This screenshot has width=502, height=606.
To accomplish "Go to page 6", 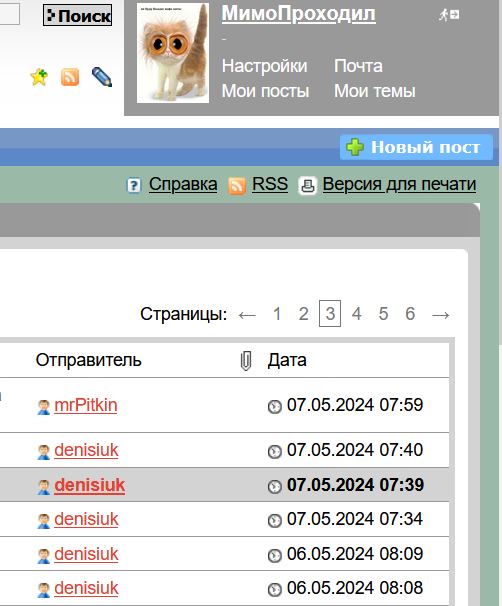I will [x=410, y=314].
